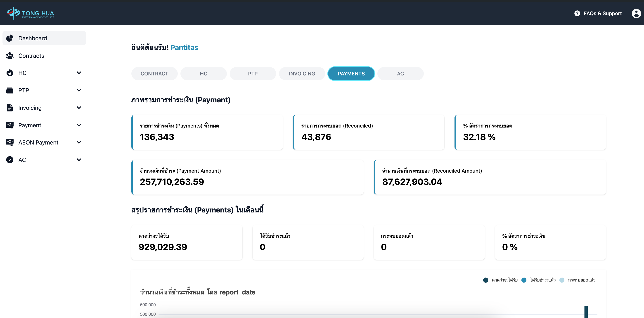Click the Dashboard pie chart icon
This screenshot has height=318, width=644.
[x=10, y=38]
